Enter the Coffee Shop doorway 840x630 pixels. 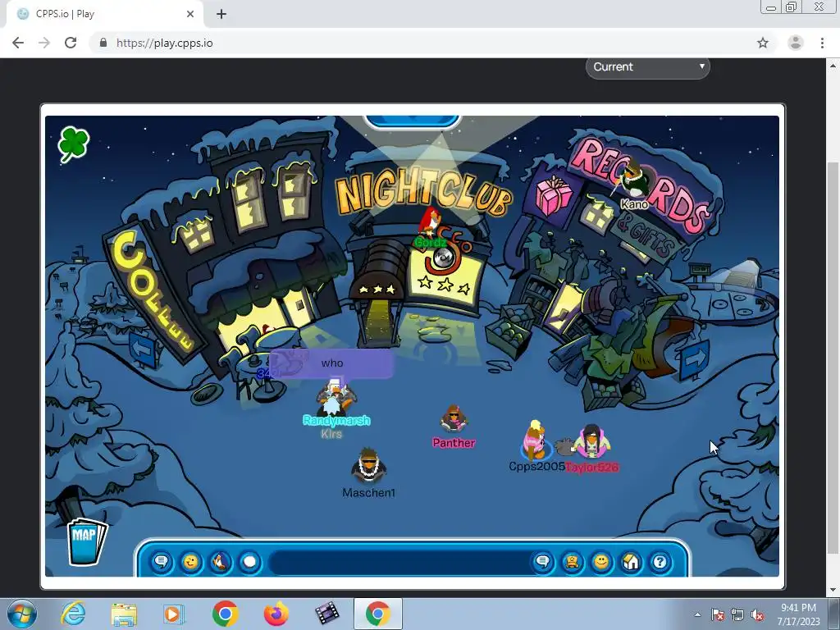click(299, 308)
